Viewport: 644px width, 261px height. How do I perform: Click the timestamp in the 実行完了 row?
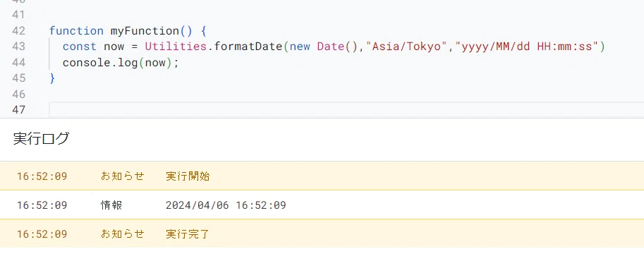point(42,234)
